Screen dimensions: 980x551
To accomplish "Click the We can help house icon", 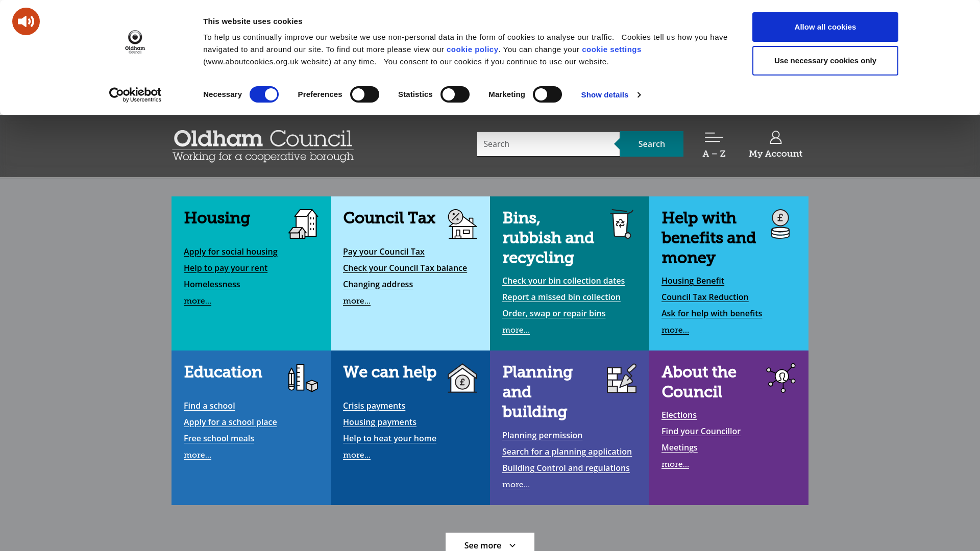I will pos(462,378).
